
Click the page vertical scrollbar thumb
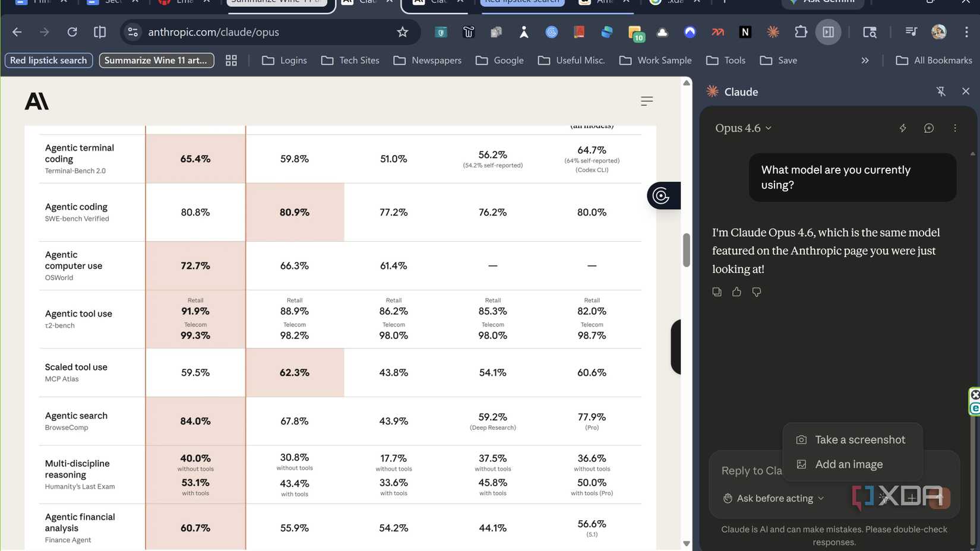point(686,250)
